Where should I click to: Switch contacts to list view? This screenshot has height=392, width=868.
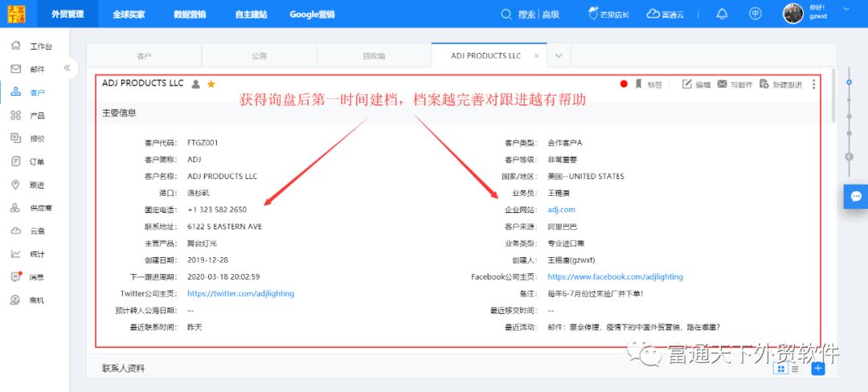coord(795,369)
